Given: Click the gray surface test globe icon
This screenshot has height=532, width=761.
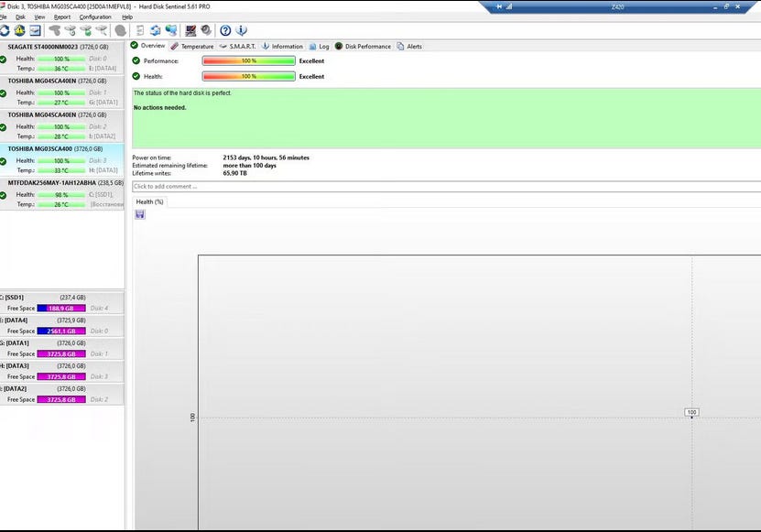Looking at the screenshot, I should (x=120, y=30).
